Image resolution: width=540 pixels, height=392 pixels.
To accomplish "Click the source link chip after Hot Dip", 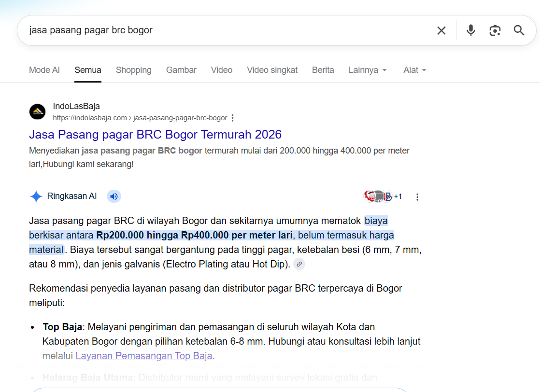I will coord(299,265).
